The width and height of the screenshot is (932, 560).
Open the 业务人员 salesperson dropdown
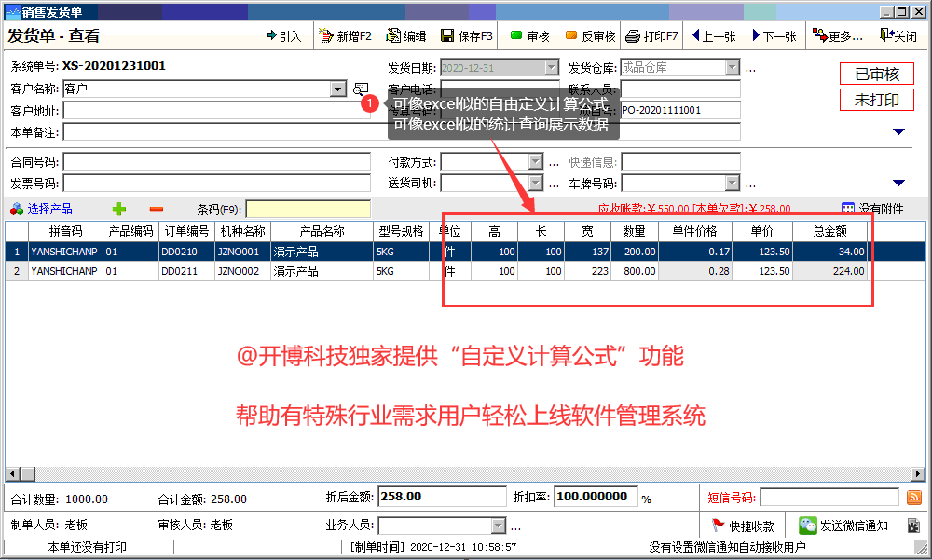pyautogui.click(x=498, y=526)
